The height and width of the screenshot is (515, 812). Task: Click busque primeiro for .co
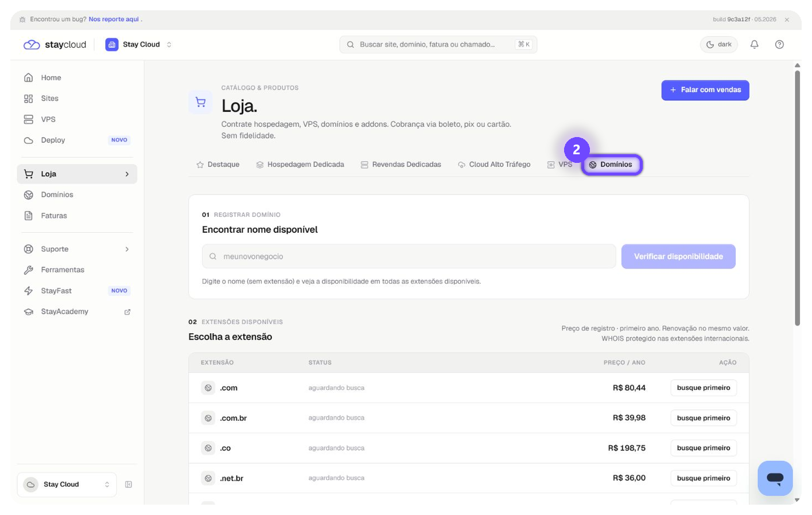(x=704, y=448)
